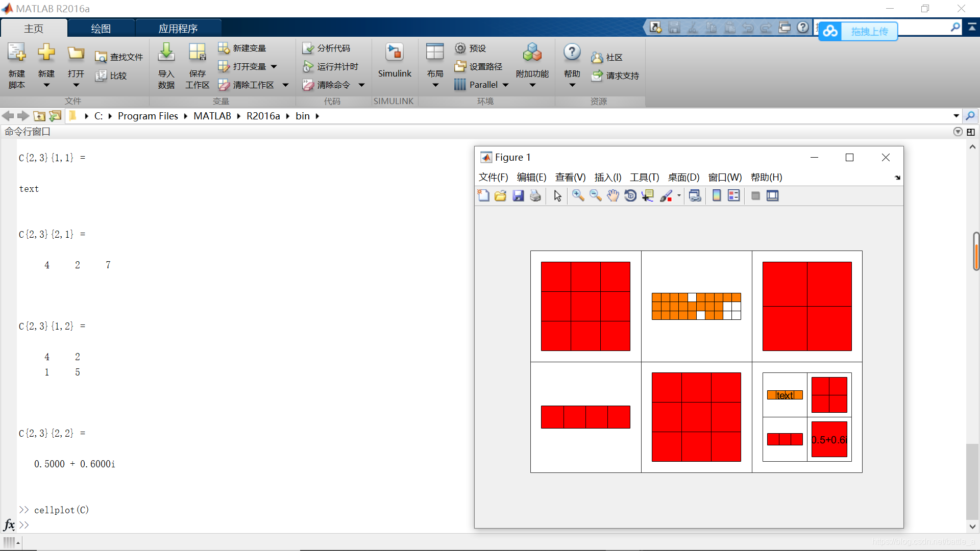Activate the Zoom Out tool
Screen dimensions: 980x551
click(x=596, y=195)
